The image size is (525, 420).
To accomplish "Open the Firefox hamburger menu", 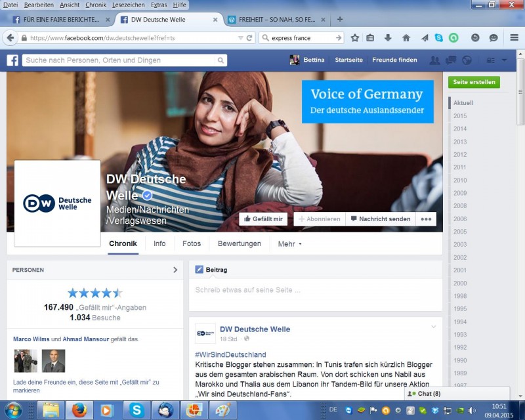I will click(514, 38).
